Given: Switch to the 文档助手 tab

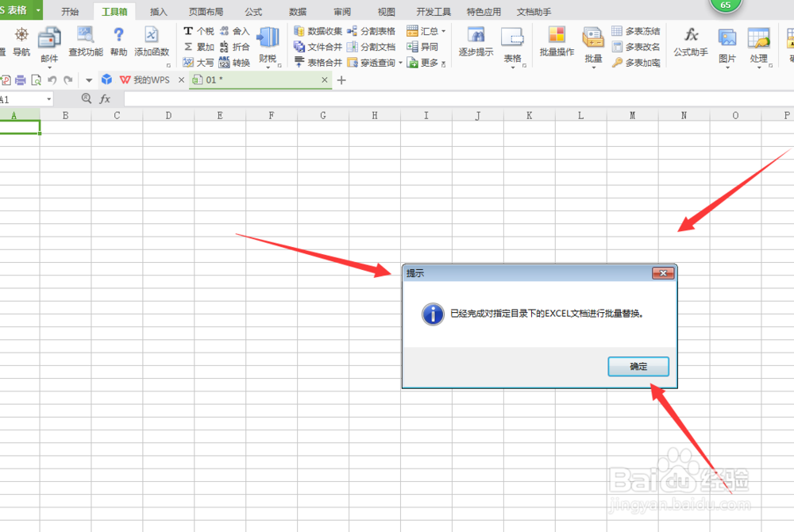Looking at the screenshot, I should pyautogui.click(x=534, y=11).
